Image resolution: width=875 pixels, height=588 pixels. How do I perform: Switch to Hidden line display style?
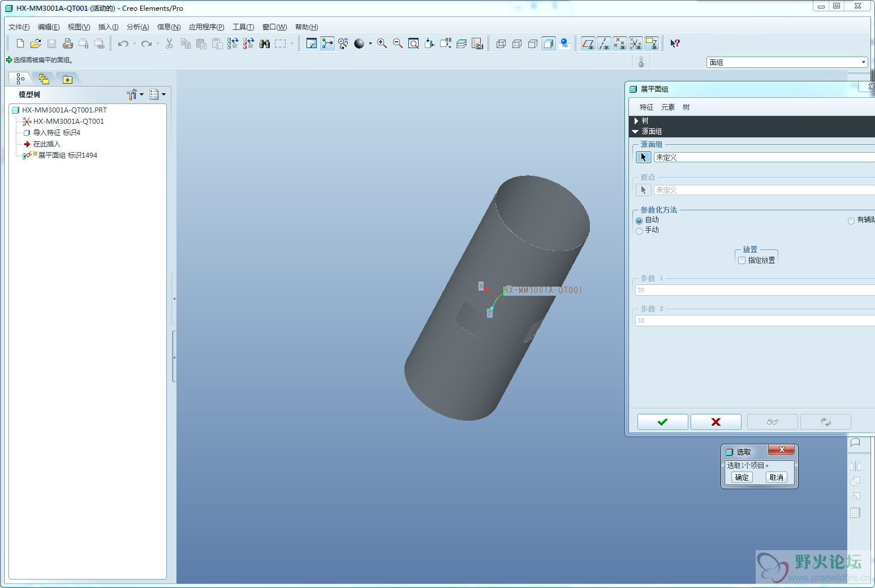coord(517,44)
